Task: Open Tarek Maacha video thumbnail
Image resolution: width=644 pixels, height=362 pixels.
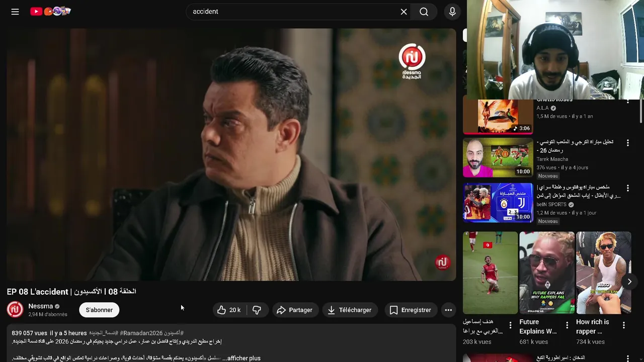Action: click(x=498, y=158)
